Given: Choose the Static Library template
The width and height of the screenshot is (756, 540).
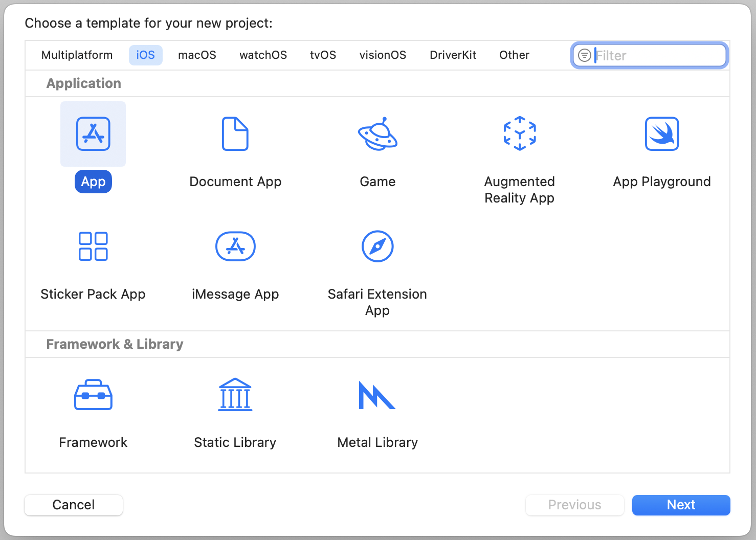Looking at the screenshot, I should 235,395.
